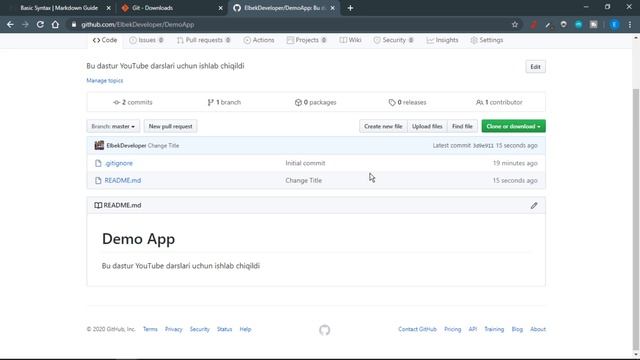Open footer API link
Screen dimensions: 640x360
[x=473, y=329]
